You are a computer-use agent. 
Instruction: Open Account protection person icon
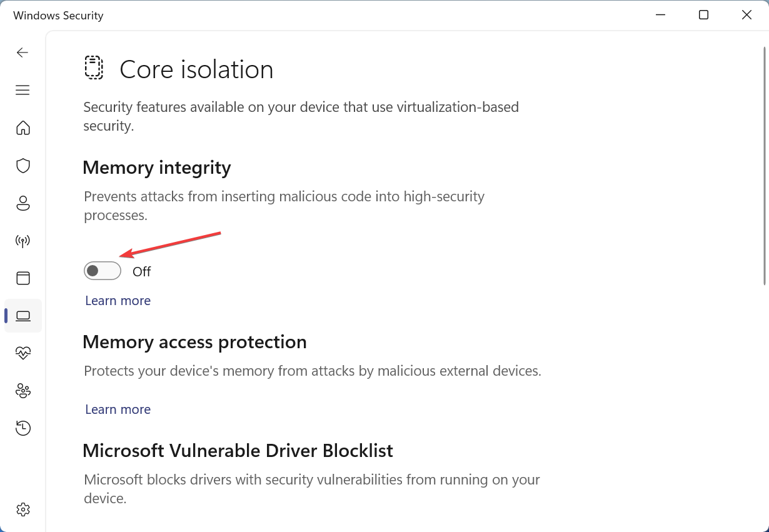point(23,203)
